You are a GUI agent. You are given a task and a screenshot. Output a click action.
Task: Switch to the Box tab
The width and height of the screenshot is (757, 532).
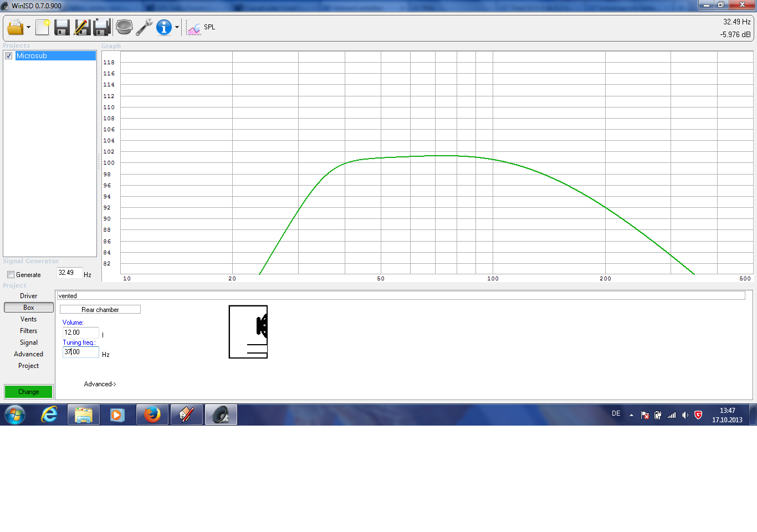29,308
